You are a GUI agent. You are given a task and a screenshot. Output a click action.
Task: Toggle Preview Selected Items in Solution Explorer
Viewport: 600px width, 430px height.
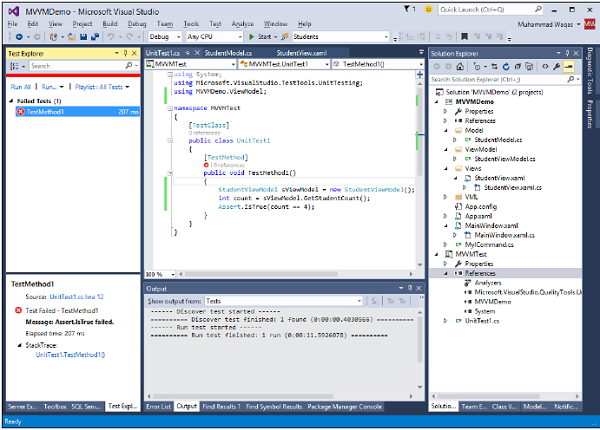point(568,65)
